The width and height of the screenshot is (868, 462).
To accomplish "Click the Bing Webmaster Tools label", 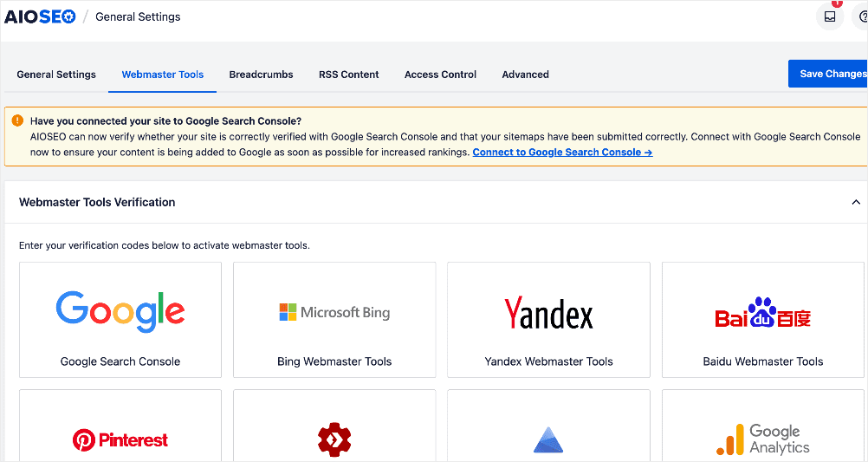I will tap(334, 361).
